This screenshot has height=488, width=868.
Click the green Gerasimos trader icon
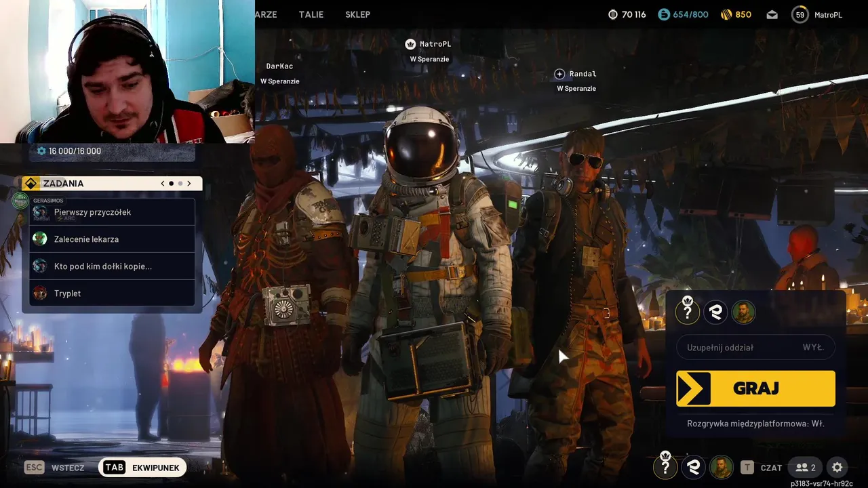pyautogui.click(x=20, y=200)
